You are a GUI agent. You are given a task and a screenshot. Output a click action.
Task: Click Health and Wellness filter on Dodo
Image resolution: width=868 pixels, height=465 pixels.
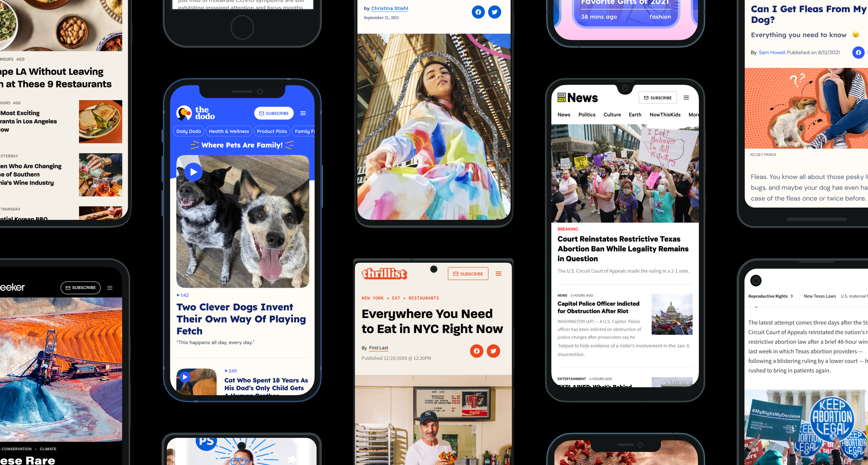[228, 131]
